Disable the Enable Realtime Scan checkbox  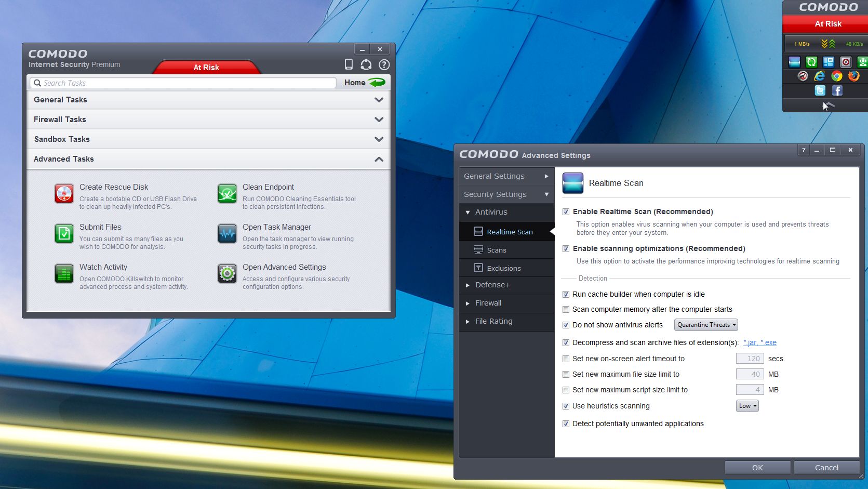(x=566, y=212)
